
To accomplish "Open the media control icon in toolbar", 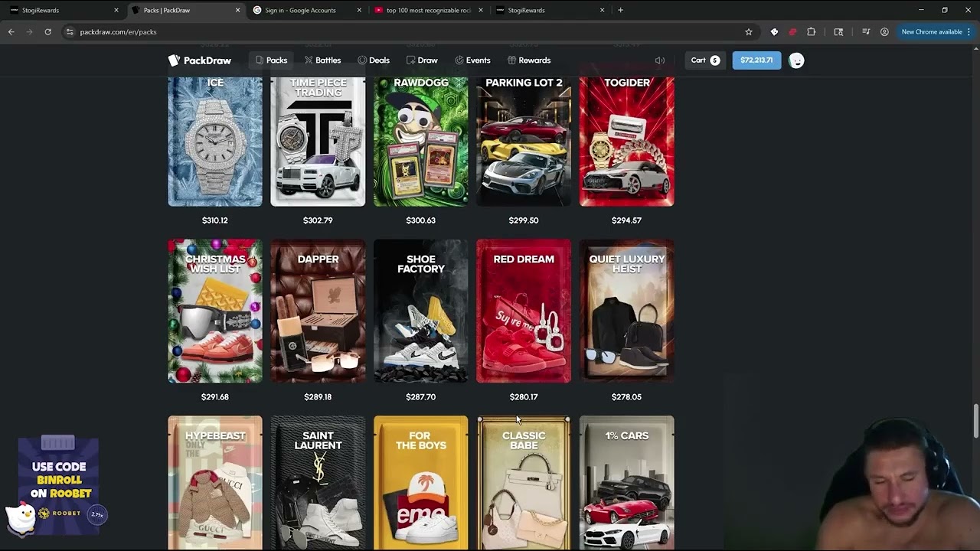I will click(866, 32).
